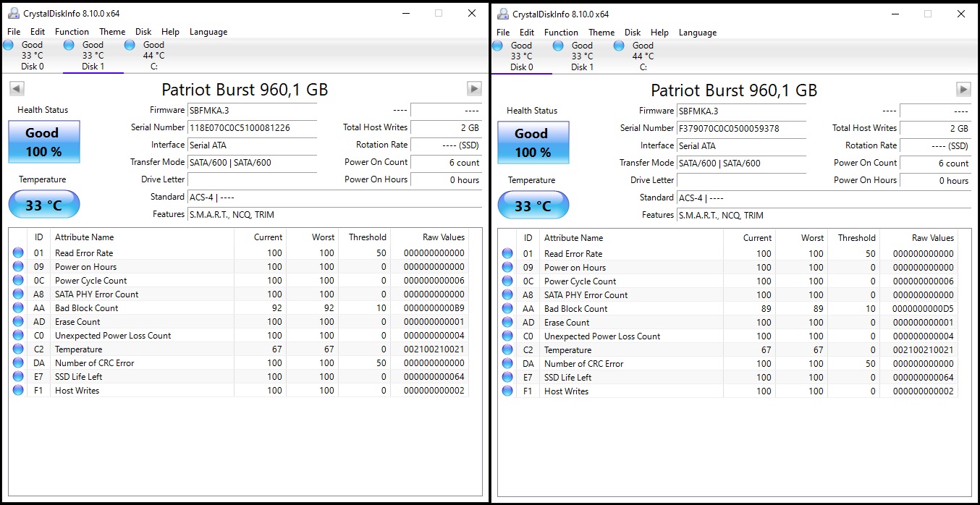The width and height of the screenshot is (980, 505).
Task: Click Erase Count status orb in left window
Action: click(18, 322)
